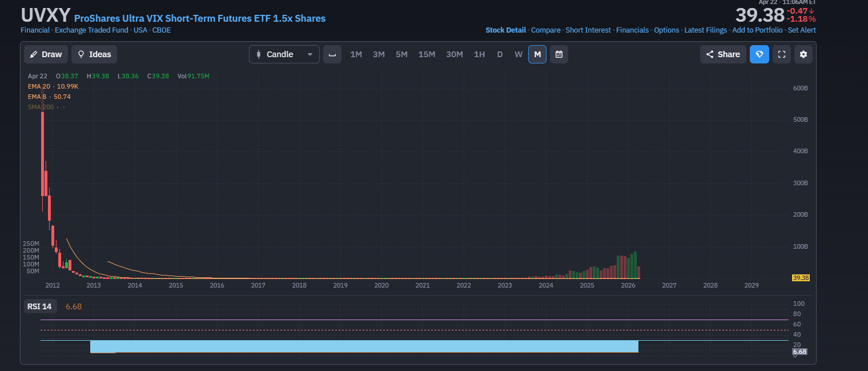Open the CBOE exchange link
Image resolution: width=868 pixels, height=371 pixels.
(162, 30)
